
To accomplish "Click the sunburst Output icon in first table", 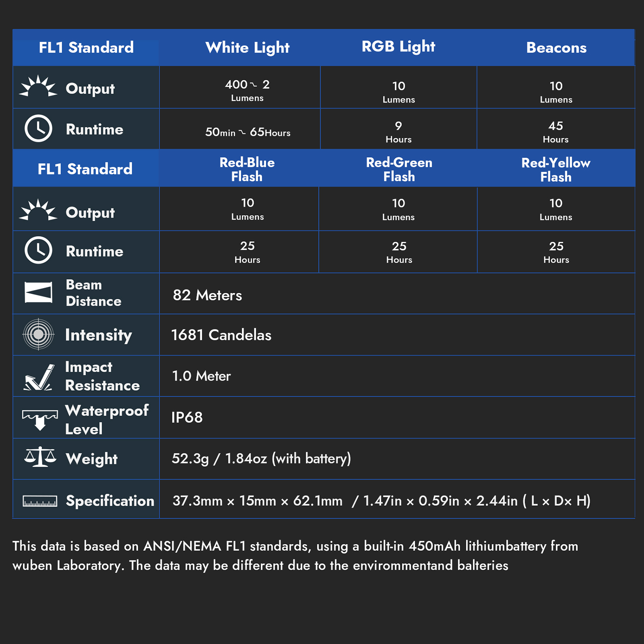I will (x=38, y=86).
